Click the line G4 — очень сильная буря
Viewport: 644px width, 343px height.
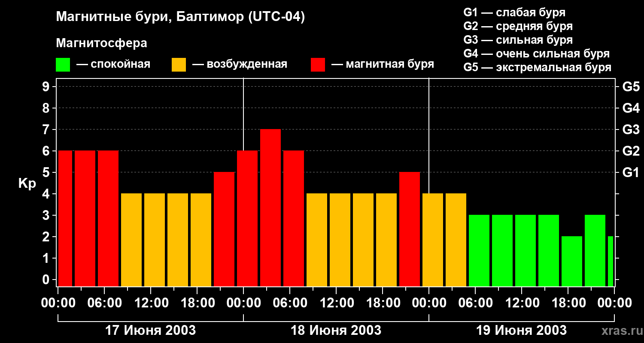(537, 54)
